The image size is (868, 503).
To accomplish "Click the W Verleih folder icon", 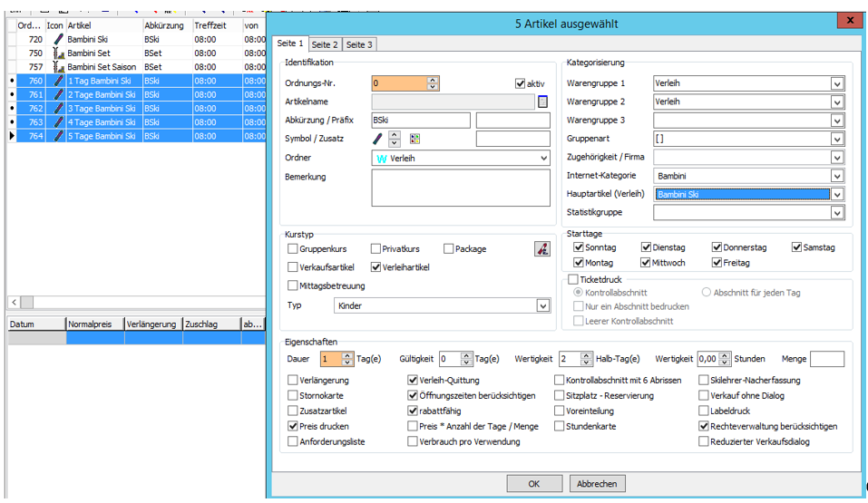I will pos(382,159).
